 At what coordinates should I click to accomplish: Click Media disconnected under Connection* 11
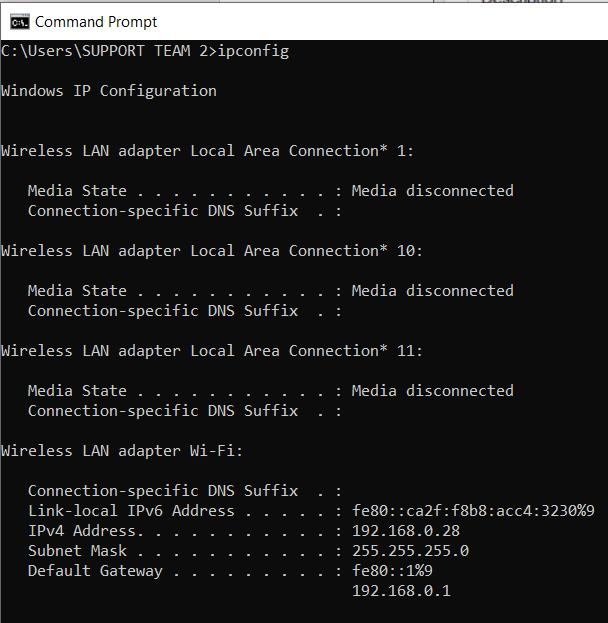[x=432, y=390]
